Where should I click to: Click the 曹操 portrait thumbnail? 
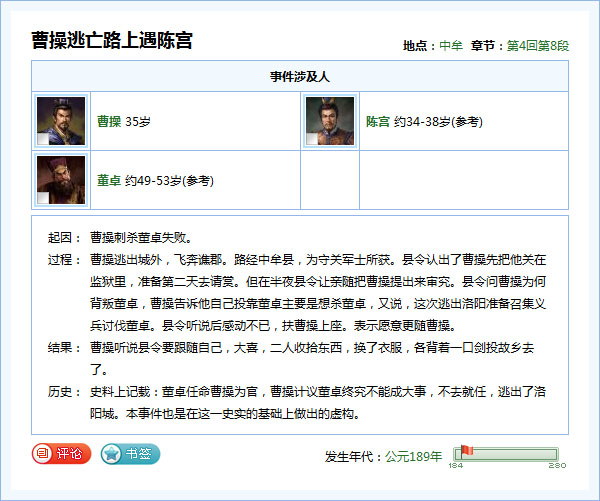coord(61,121)
